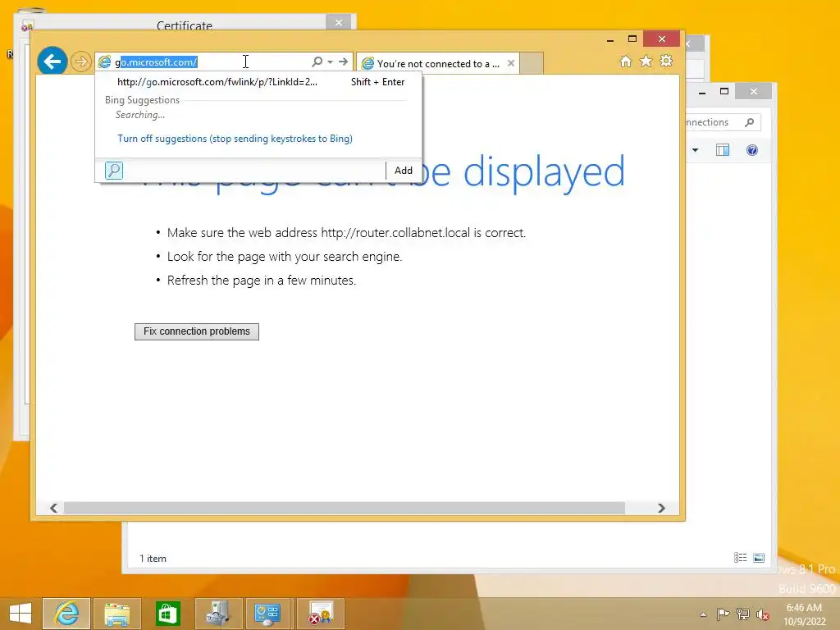Image resolution: width=840 pixels, height=630 pixels.
Task: Open File Explorer from taskbar
Action: (x=116, y=614)
